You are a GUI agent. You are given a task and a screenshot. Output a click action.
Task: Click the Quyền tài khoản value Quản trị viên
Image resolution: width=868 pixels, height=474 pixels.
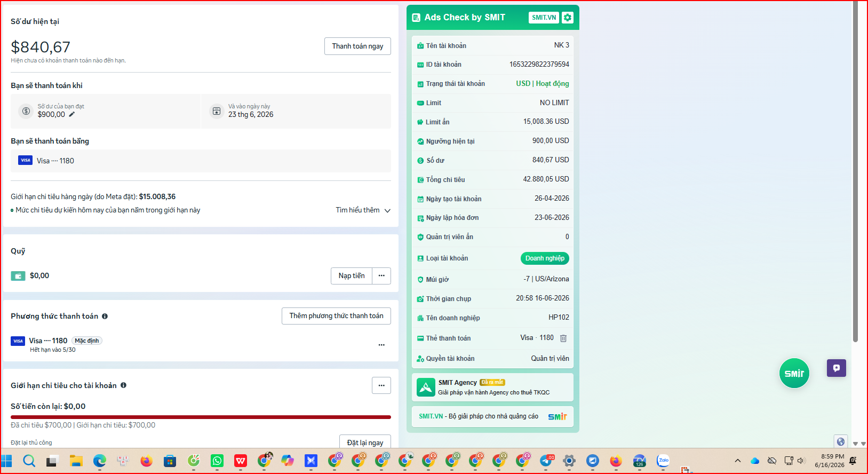pyautogui.click(x=550, y=359)
